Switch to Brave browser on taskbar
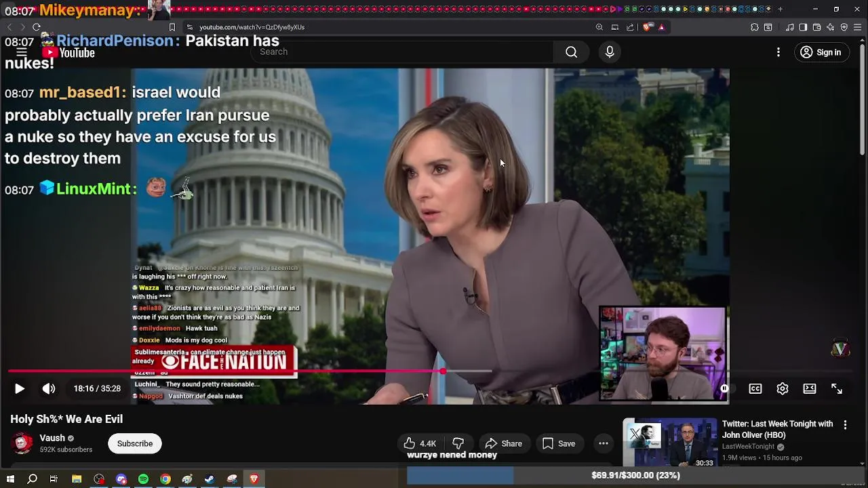 tap(254, 479)
